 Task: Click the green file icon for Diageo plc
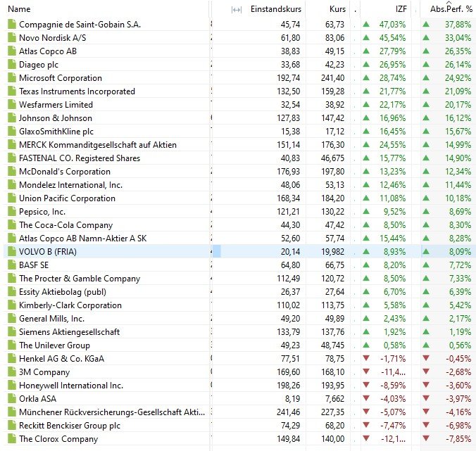pos(12,64)
